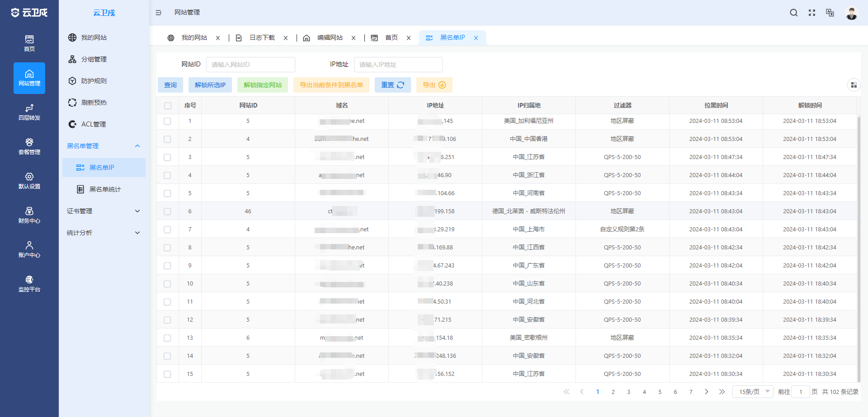Click the 解锁所选IP button
Screen dimensions: 868x417
(x=210, y=85)
